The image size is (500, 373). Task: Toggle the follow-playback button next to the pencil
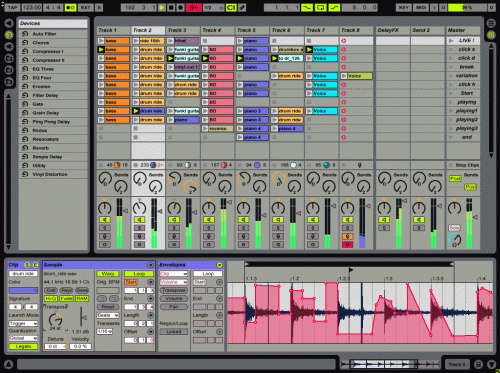231,7
